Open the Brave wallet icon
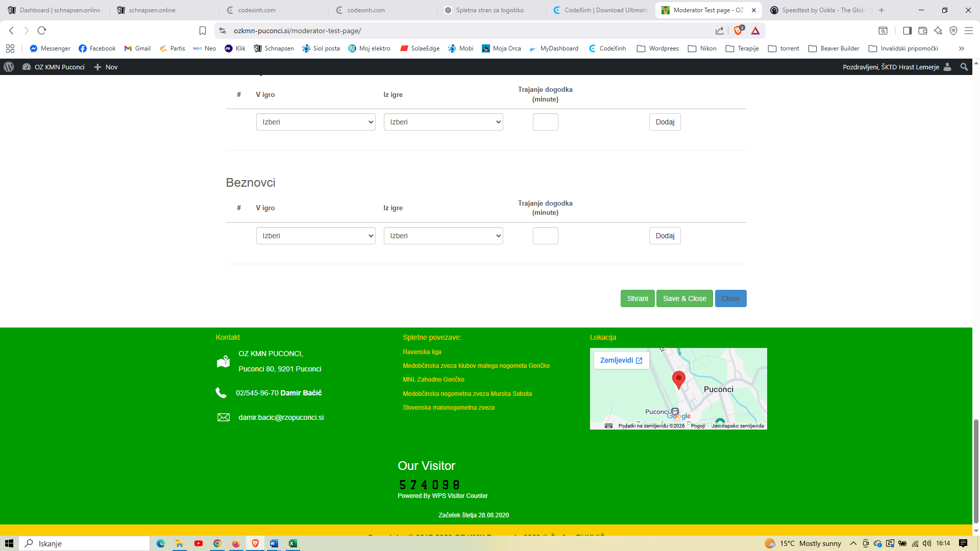Viewport: 980px width, 551px height. tap(922, 31)
